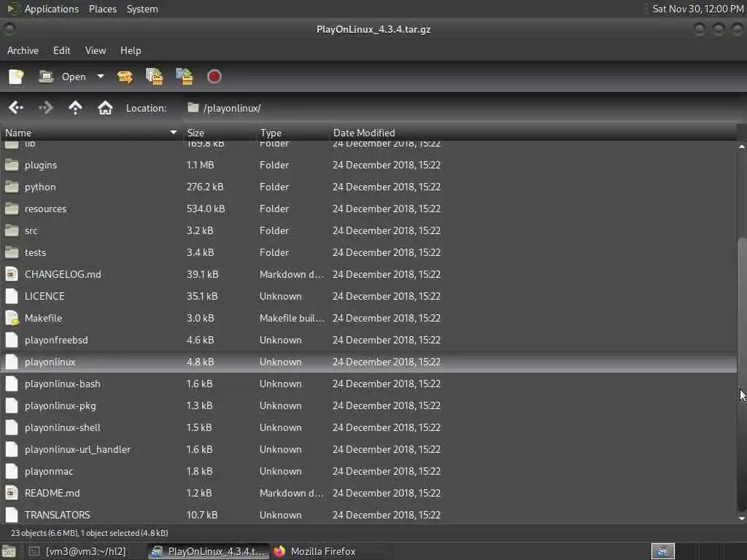Select the Makefile file icon
The height and width of the screenshot is (560, 747).
(12, 318)
